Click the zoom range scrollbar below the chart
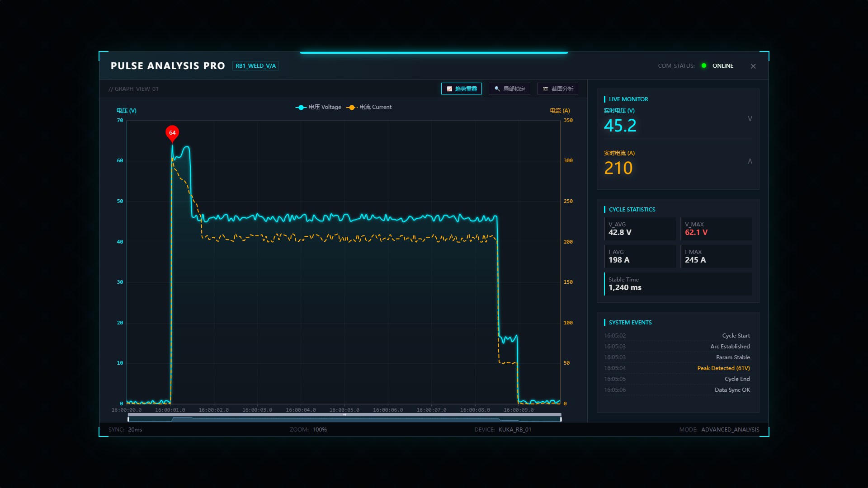Screen dimensions: 868x488 (344, 418)
